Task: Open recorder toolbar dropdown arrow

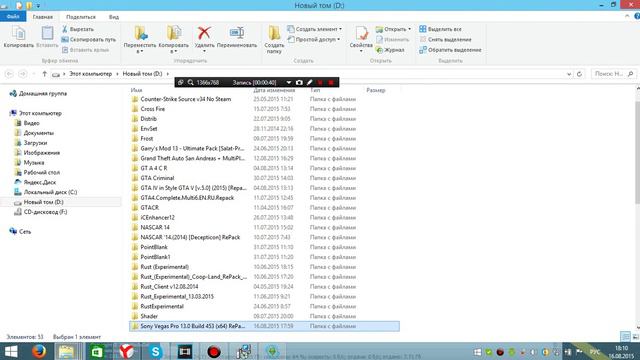Action: coord(289,82)
